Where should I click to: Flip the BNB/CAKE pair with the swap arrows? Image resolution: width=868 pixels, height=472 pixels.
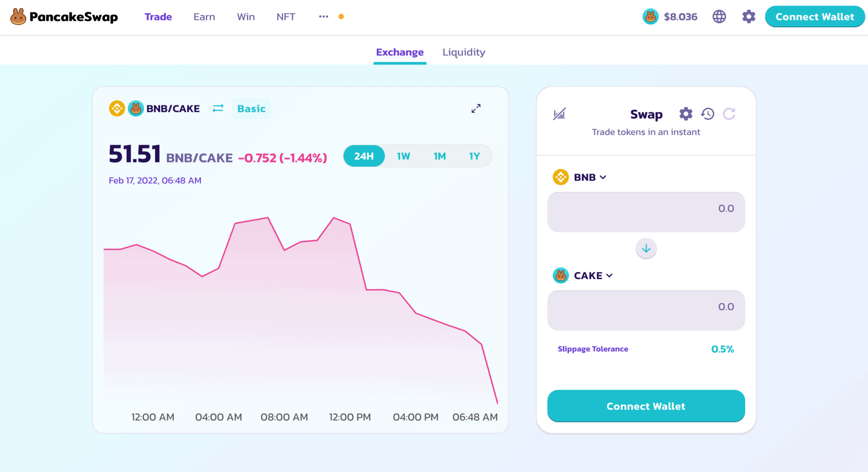[218, 109]
